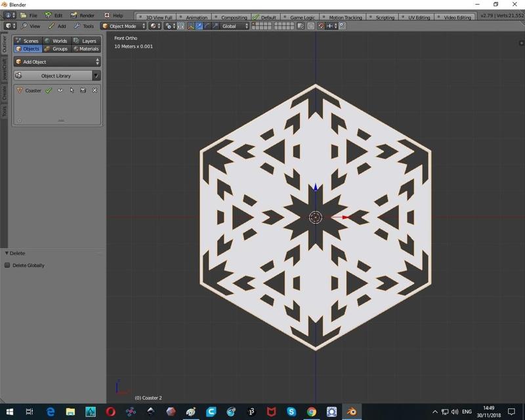Open the vertical Create sidebar tab
This screenshot has height=420, width=525.
point(4,93)
